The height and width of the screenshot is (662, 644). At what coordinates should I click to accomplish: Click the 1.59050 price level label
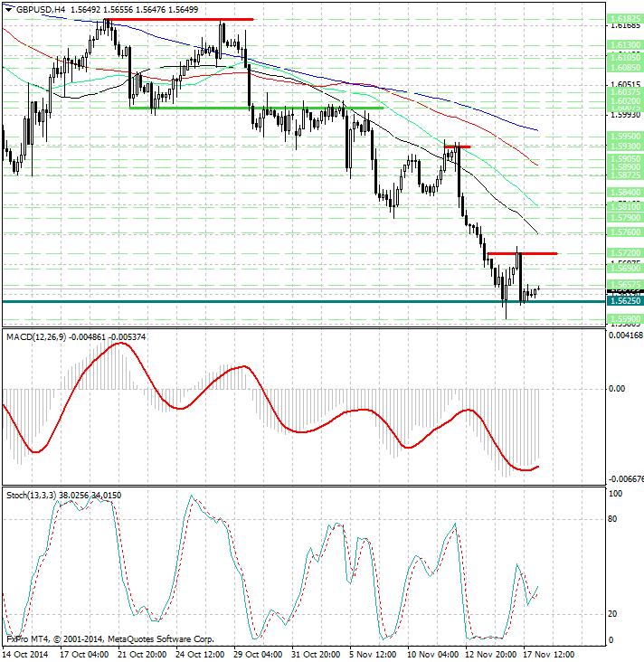pyautogui.click(x=625, y=159)
